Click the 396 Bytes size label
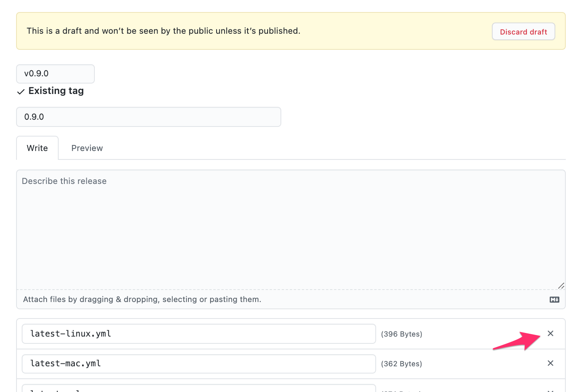 (401, 334)
